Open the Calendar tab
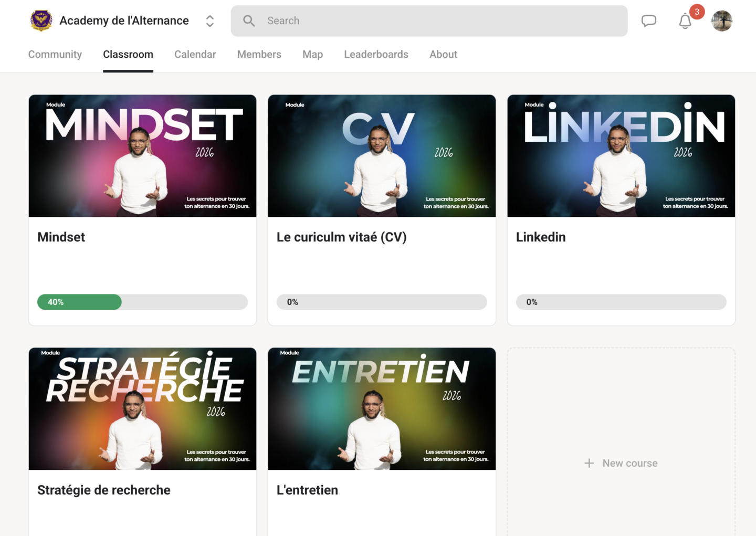The width and height of the screenshot is (756, 536). coord(195,55)
